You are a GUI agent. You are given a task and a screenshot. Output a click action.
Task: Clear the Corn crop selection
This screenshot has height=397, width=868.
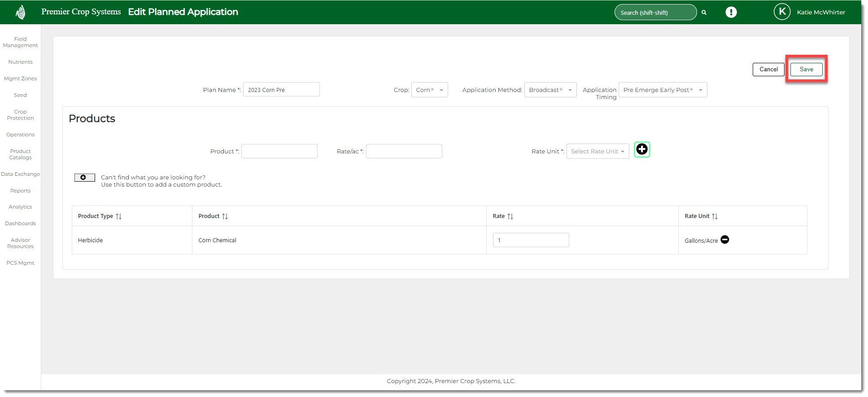432,90
